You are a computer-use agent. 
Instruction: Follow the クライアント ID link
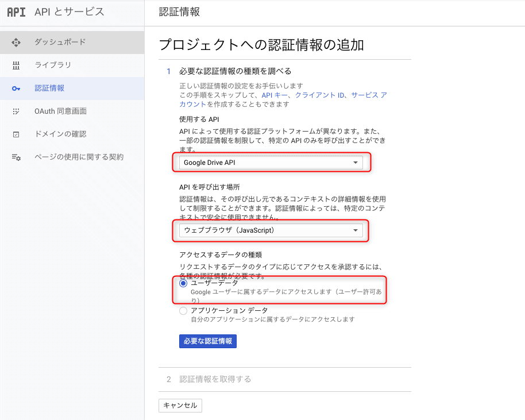[x=319, y=95]
